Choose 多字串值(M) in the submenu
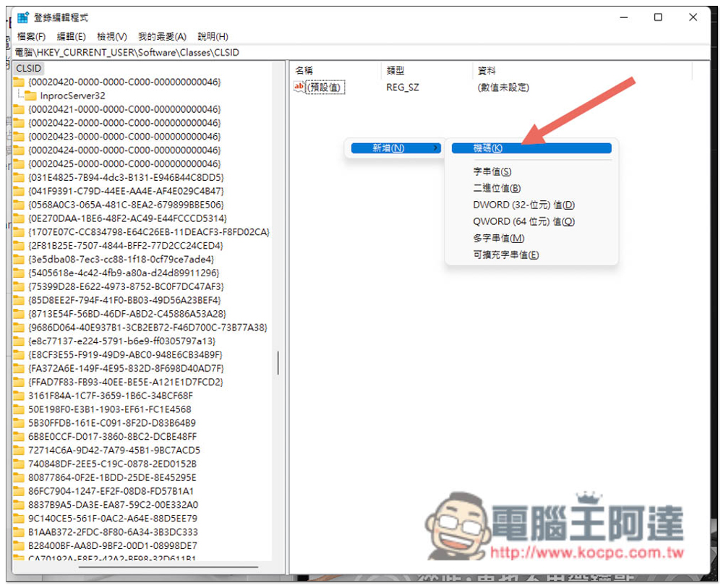Viewport: 723px width, 588px height. [498, 238]
